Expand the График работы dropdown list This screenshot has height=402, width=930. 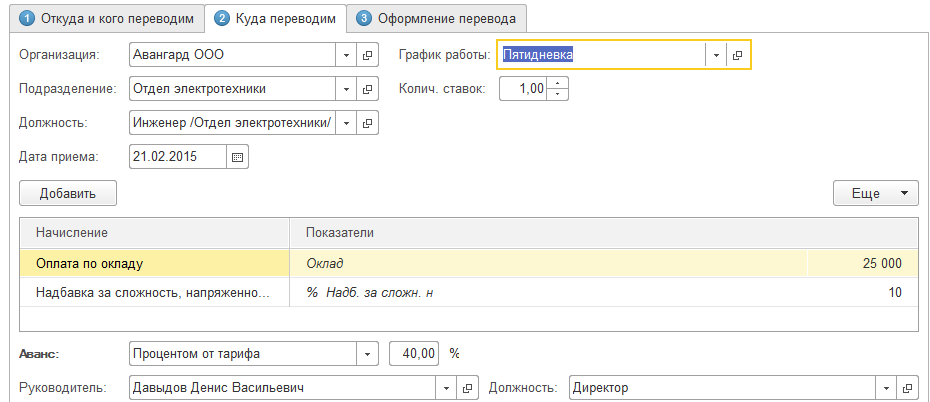[x=716, y=55]
